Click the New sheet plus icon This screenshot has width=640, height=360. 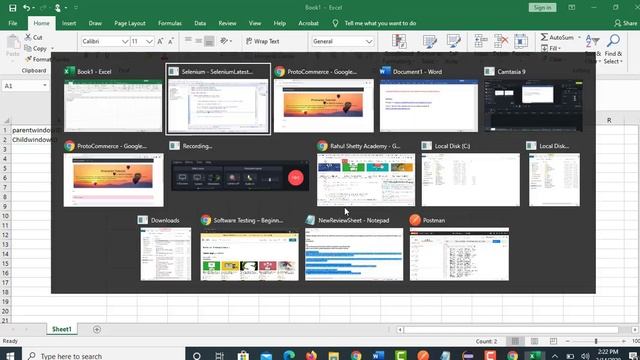click(x=97, y=329)
